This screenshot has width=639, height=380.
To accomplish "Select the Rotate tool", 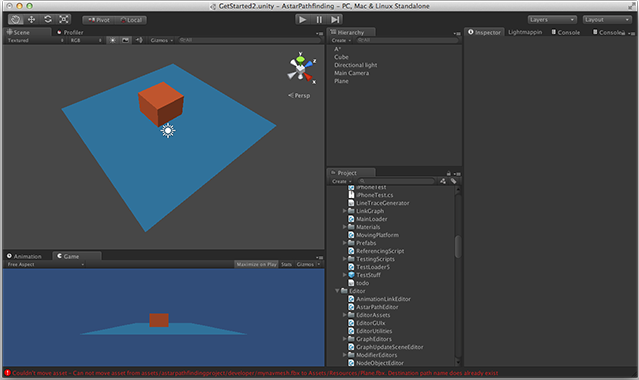I will 48,20.
